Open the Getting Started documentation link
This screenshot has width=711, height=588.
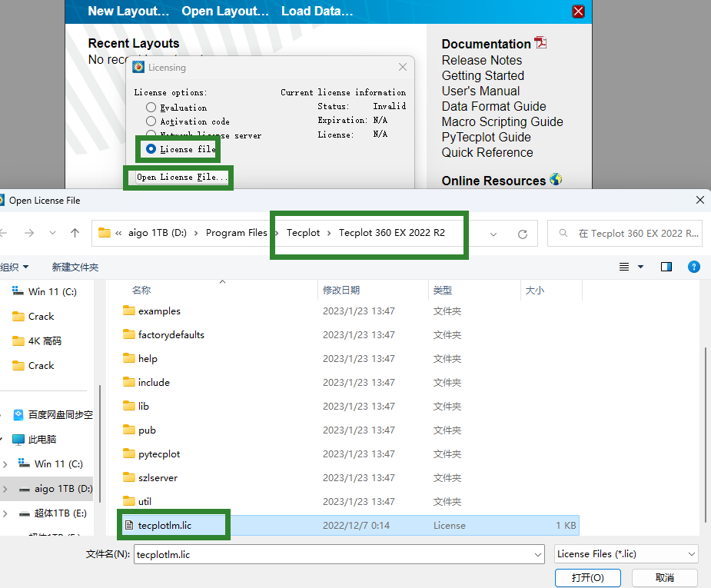483,76
